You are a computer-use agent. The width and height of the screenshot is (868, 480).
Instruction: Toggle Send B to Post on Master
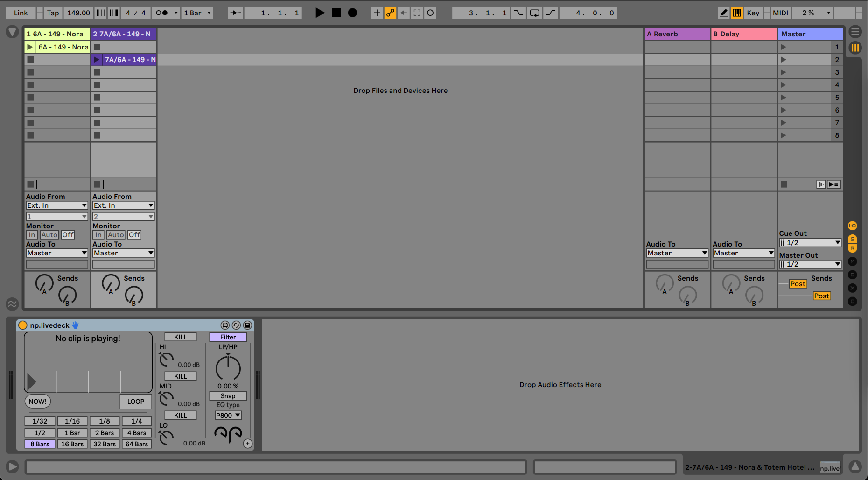pyautogui.click(x=822, y=296)
